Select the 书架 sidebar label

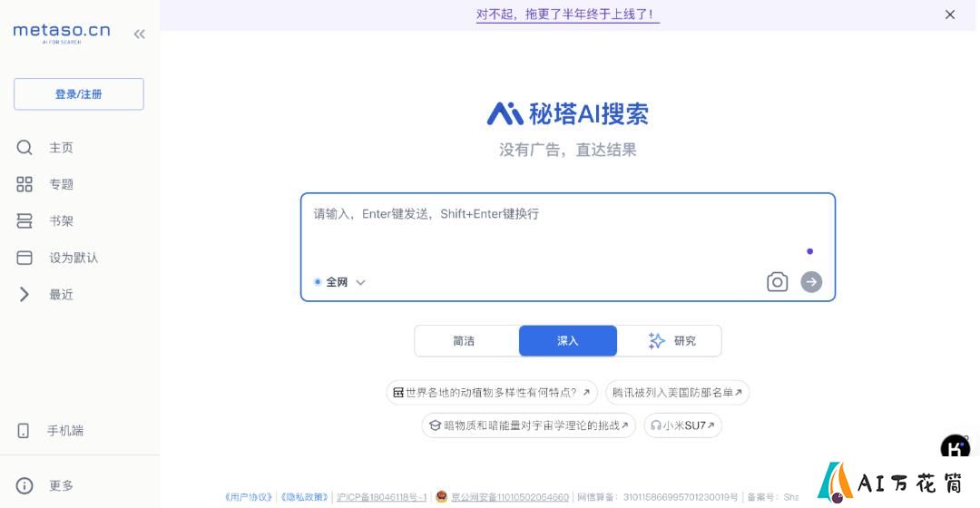click(62, 221)
